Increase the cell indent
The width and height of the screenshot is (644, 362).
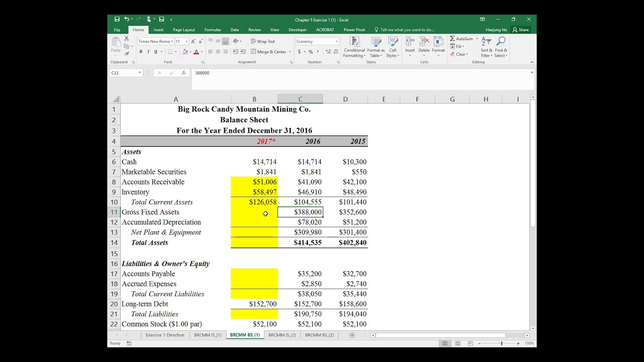[243, 52]
